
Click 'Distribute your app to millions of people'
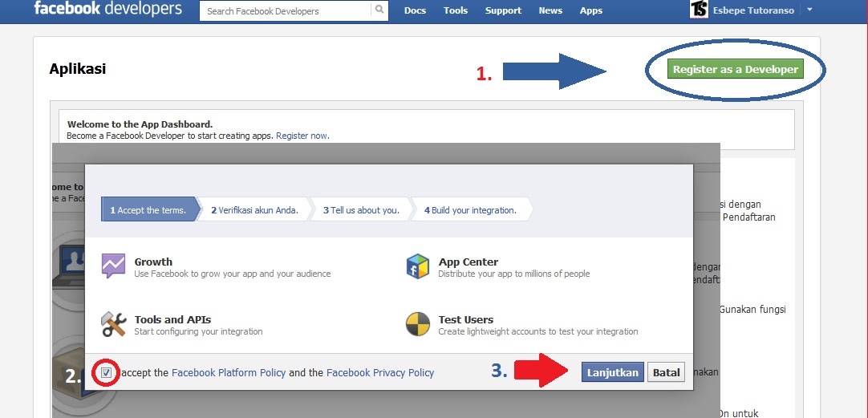[x=513, y=274]
